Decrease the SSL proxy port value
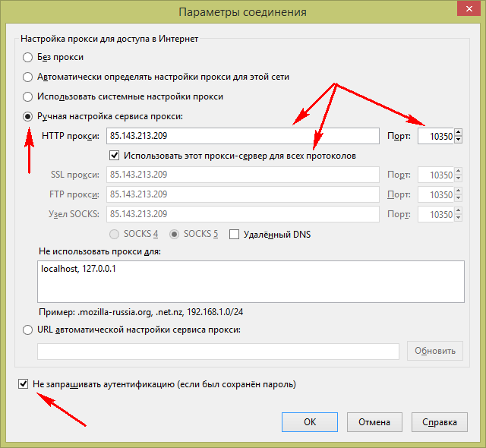The image size is (486, 448). tap(458, 178)
